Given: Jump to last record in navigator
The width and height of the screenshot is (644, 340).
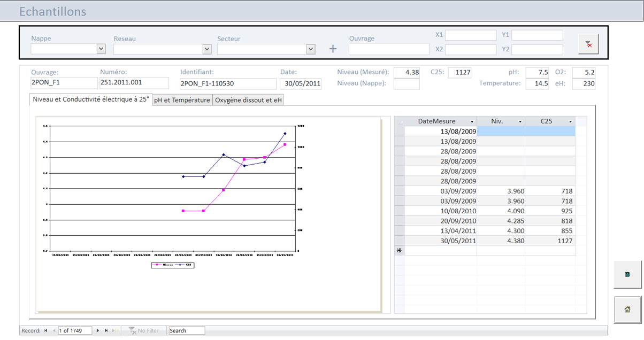Looking at the screenshot, I should [106, 331].
